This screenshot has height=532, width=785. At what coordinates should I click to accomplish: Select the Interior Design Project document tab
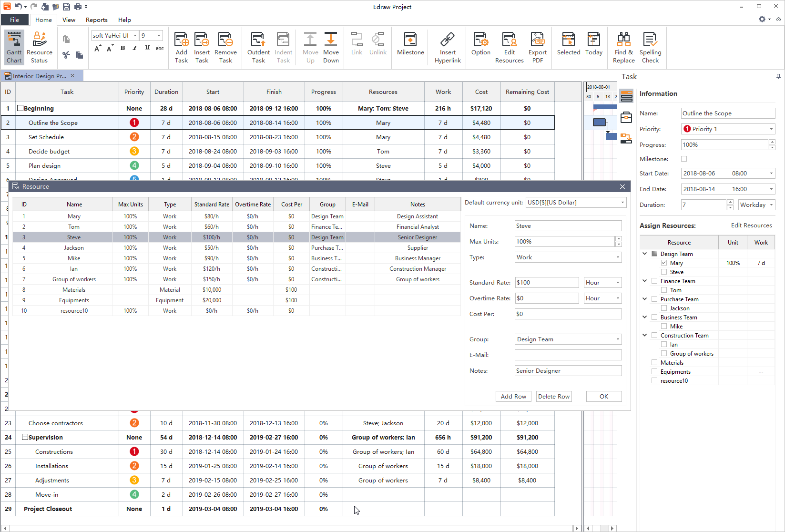39,76
